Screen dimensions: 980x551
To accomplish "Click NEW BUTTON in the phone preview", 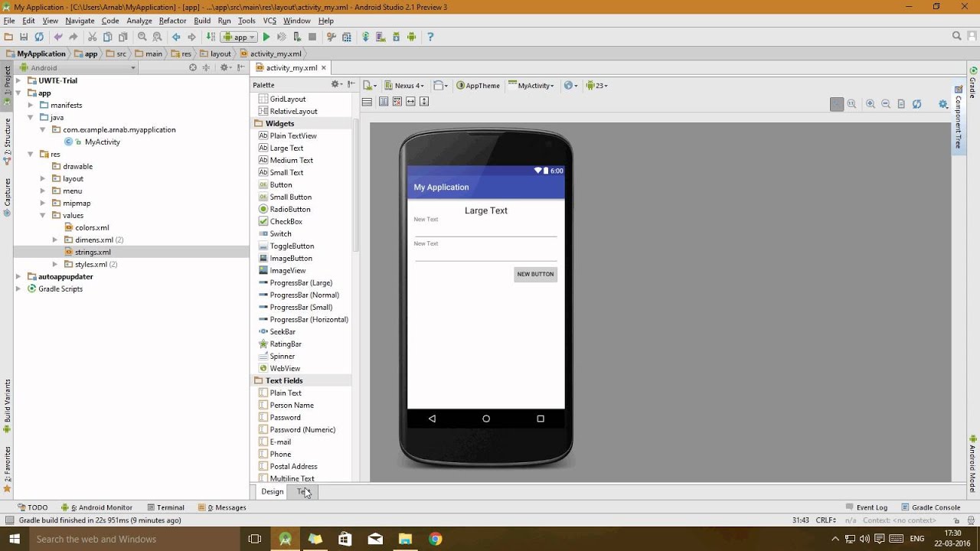I will click(x=535, y=274).
